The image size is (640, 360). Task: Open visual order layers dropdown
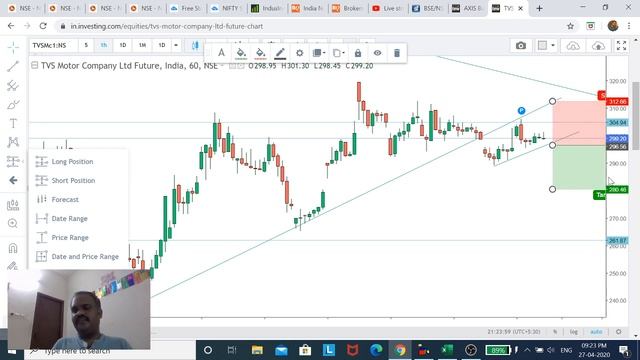[319, 53]
